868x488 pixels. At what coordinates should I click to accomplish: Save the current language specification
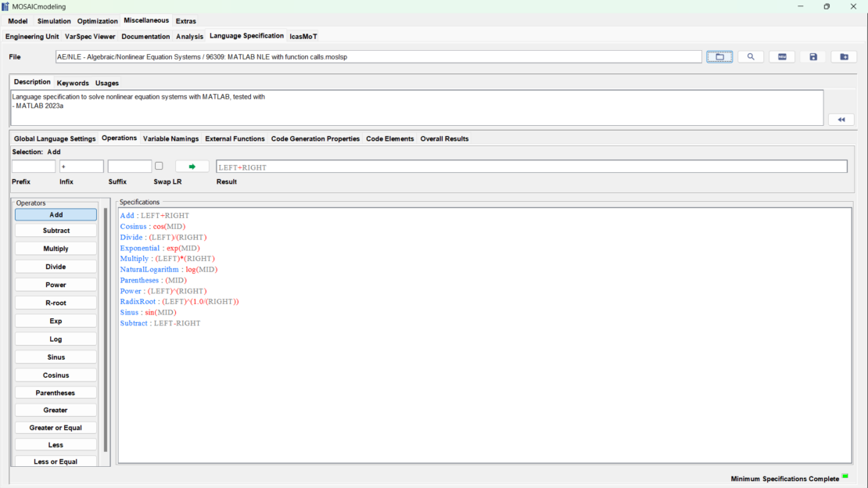813,56
